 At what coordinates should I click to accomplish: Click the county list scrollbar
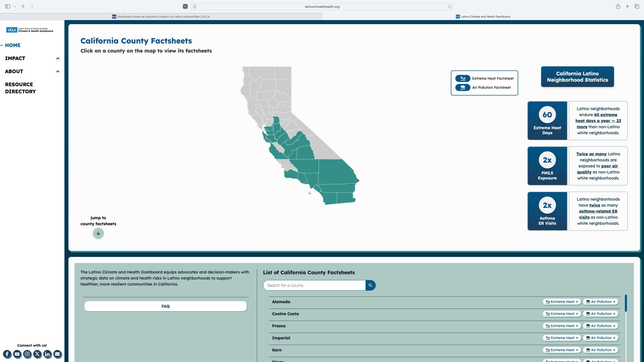(x=626, y=303)
